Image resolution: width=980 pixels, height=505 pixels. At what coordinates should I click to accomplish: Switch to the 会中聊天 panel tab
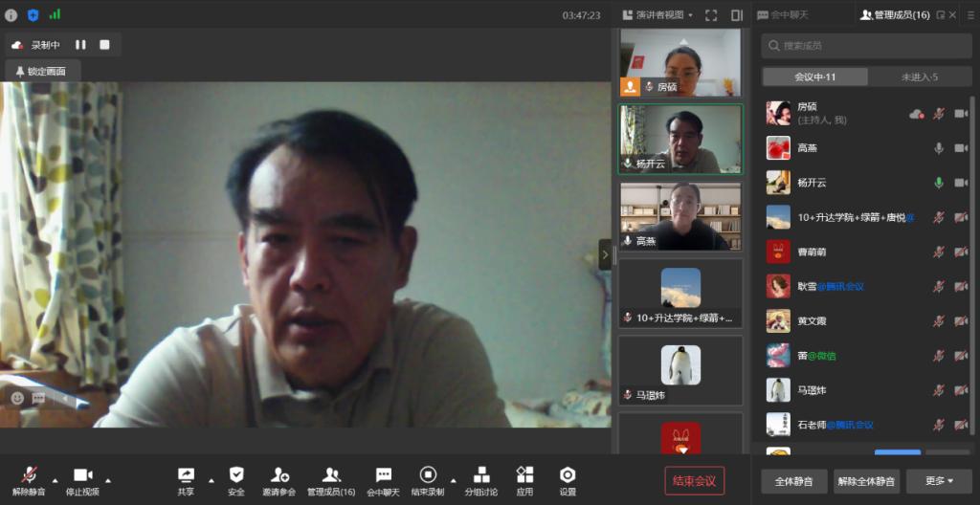click(x=784, y=14)
